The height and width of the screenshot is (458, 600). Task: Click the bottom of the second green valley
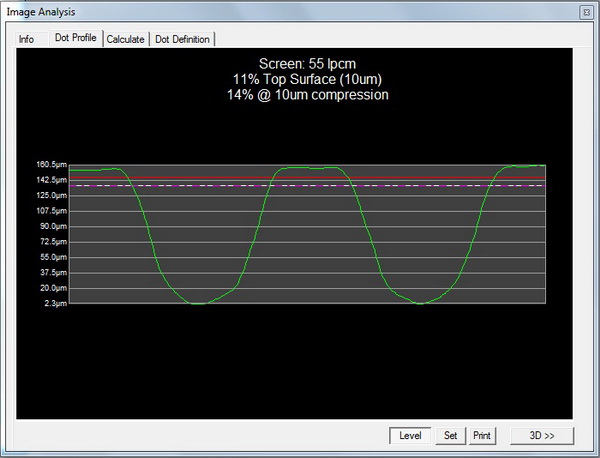(420, 303)
